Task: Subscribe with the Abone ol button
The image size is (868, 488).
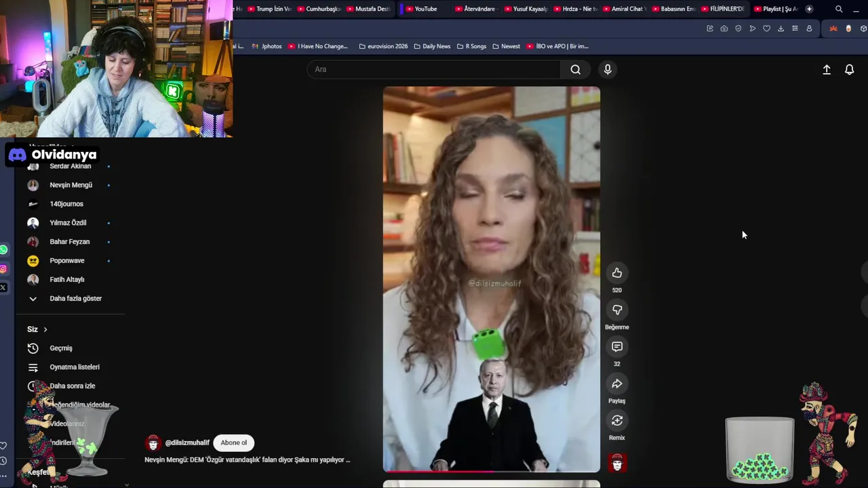Action: (233, 443)
